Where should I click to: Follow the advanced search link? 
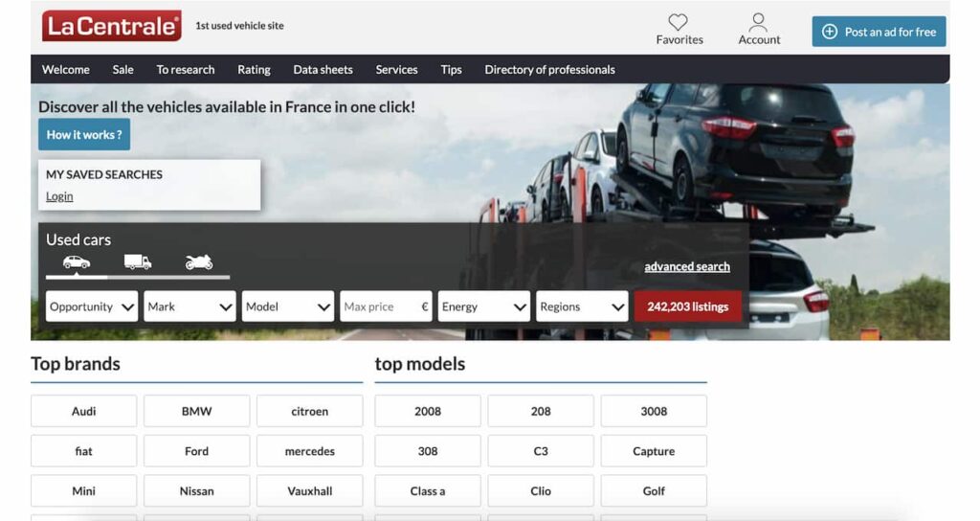click(x=686, y=267)
